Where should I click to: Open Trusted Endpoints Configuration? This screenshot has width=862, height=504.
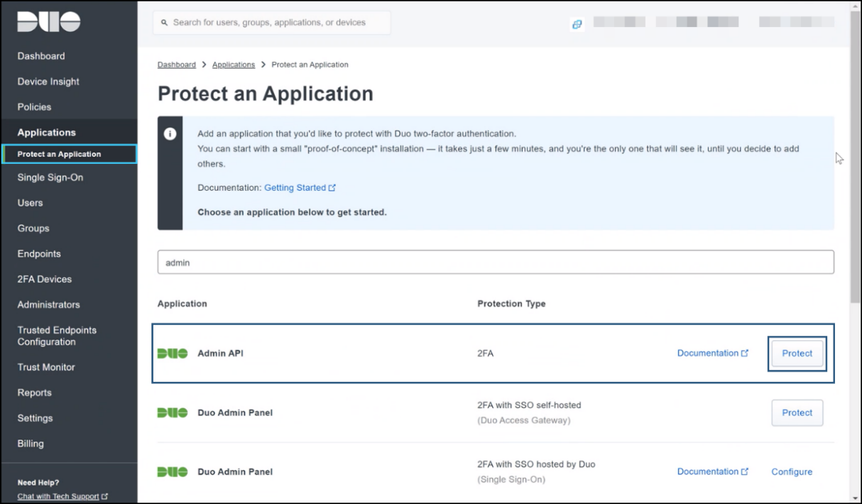(x=57, y=336)
